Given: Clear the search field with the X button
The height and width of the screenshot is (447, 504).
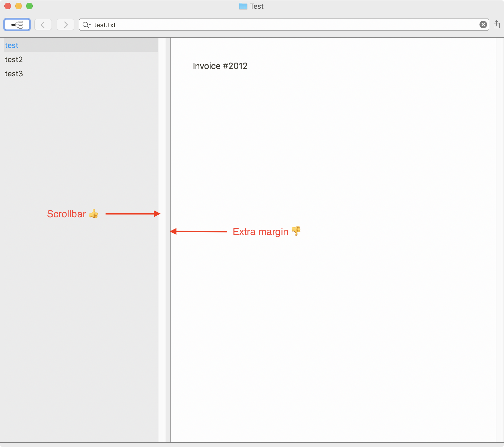Looking at the screenshot, I should click(x=483, y=25).
